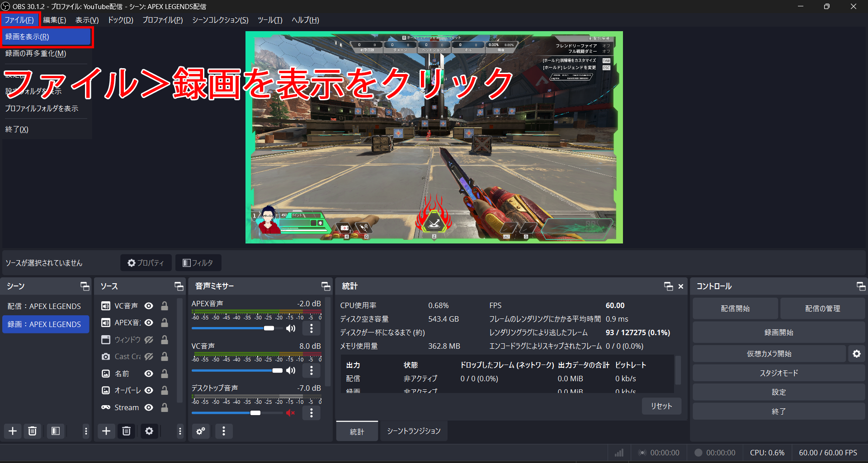Float the コントロール dock popout icon

861,286
